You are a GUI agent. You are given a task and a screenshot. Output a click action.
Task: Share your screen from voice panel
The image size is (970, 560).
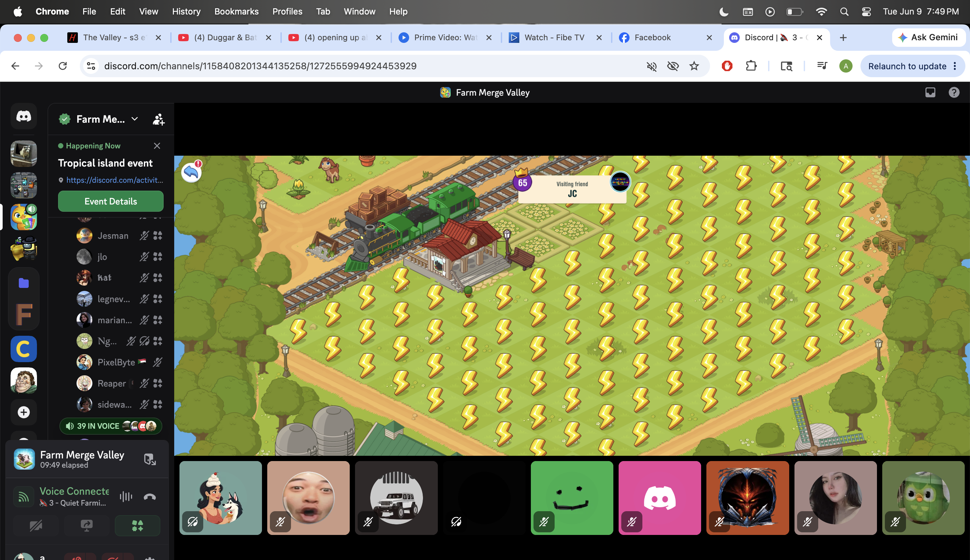tap(86, 525)
